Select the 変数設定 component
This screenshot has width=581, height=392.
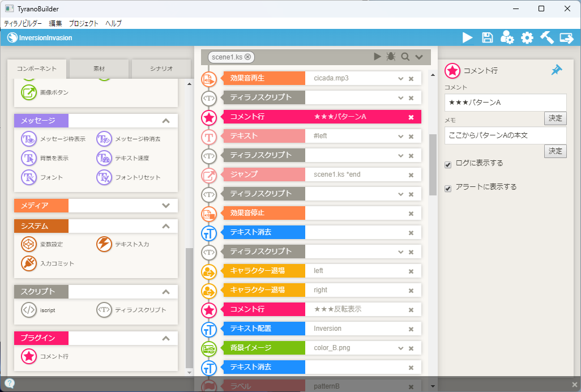coord(28,244)
